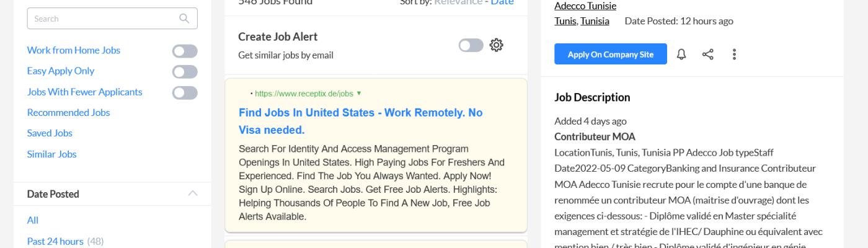The image size is (868, 248).
Task: Open the receptix ad URL dropdown arrow
Action: pos(359,94)
